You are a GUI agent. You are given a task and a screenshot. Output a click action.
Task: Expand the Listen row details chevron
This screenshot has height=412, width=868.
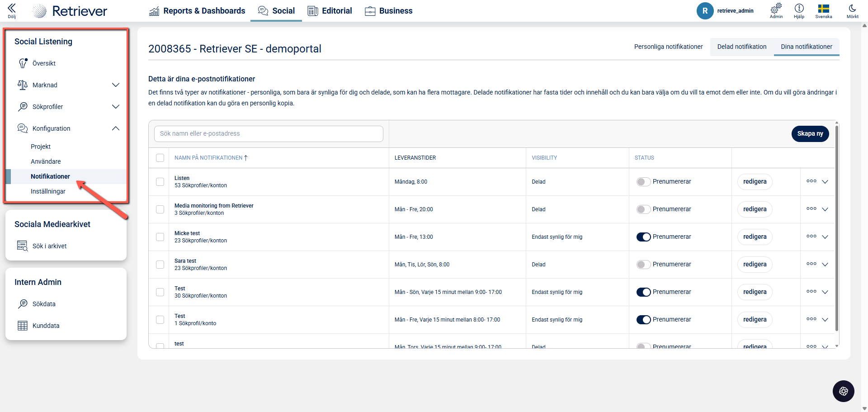point(825,182)
